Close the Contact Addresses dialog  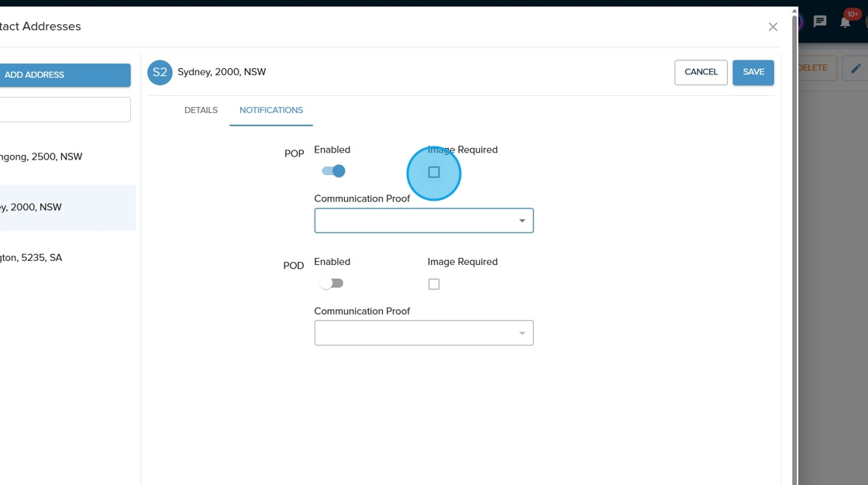click(773, 26)
